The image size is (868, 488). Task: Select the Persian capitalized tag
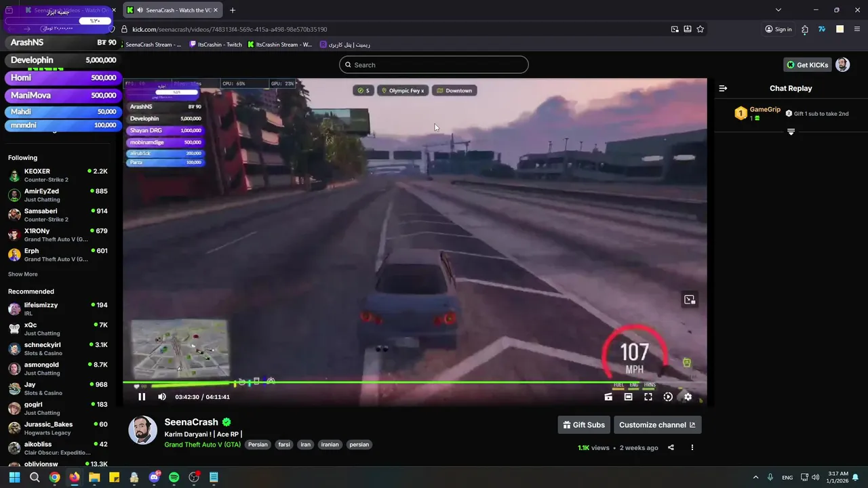[x=258, y=445]
